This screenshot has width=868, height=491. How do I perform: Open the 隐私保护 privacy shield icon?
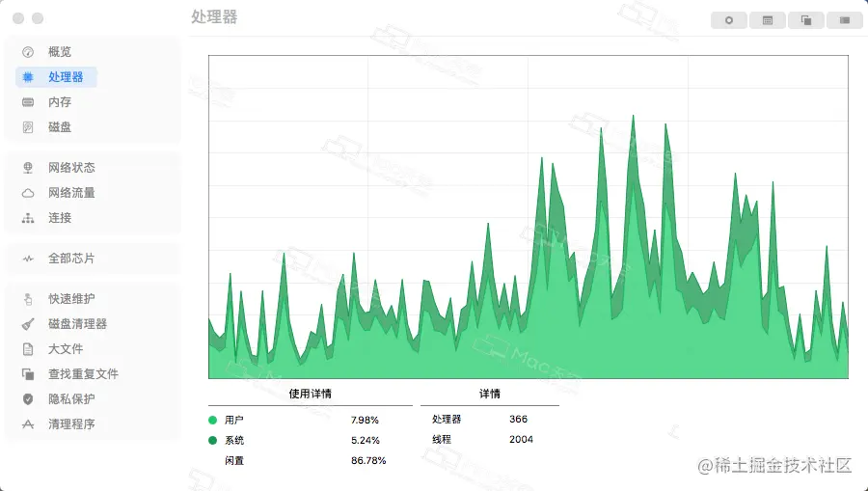coord(28,399)
